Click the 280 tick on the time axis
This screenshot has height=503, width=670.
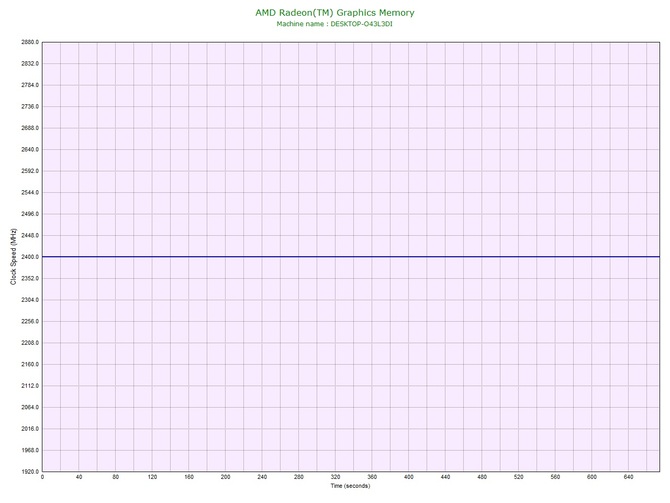pos(299,477)
